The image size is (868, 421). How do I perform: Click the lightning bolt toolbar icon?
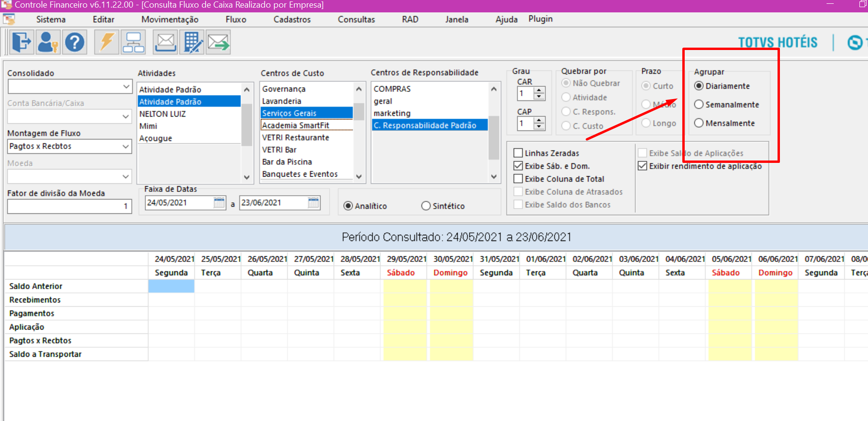(x=107, y=42)
